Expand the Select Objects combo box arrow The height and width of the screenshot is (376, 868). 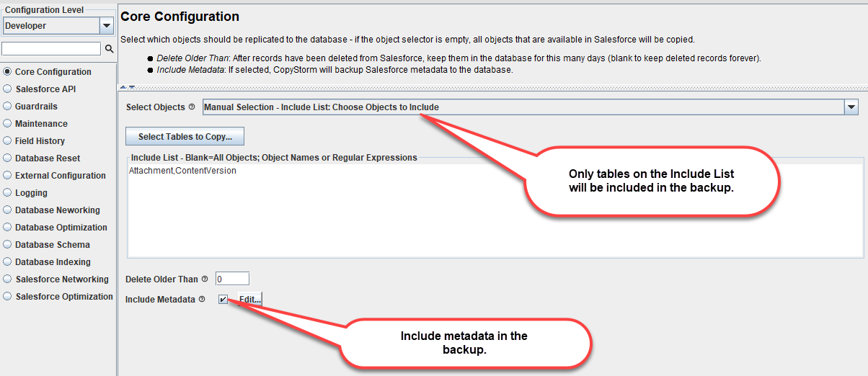[851, 107]
